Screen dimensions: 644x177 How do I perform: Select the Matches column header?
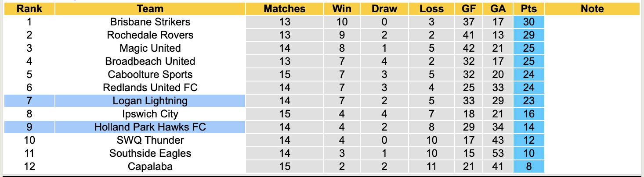click(284, 9)
